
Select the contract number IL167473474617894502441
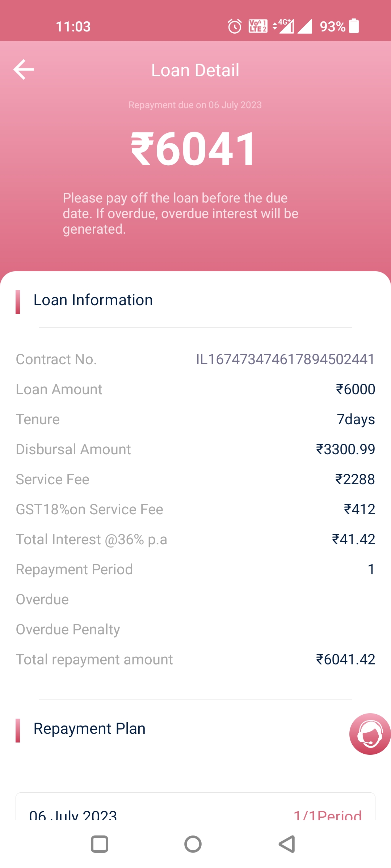pyautogui.click(x=285, y=359)
